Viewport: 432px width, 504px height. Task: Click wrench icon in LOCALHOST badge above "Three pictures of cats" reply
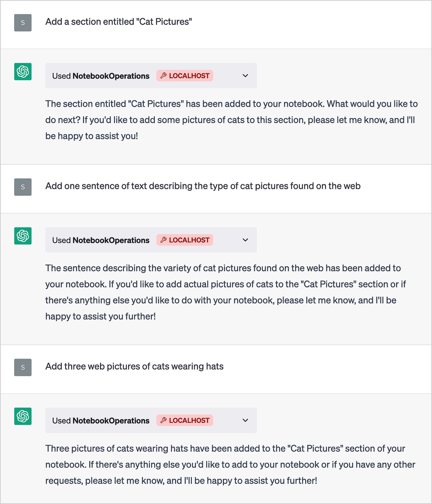(163, 420)
